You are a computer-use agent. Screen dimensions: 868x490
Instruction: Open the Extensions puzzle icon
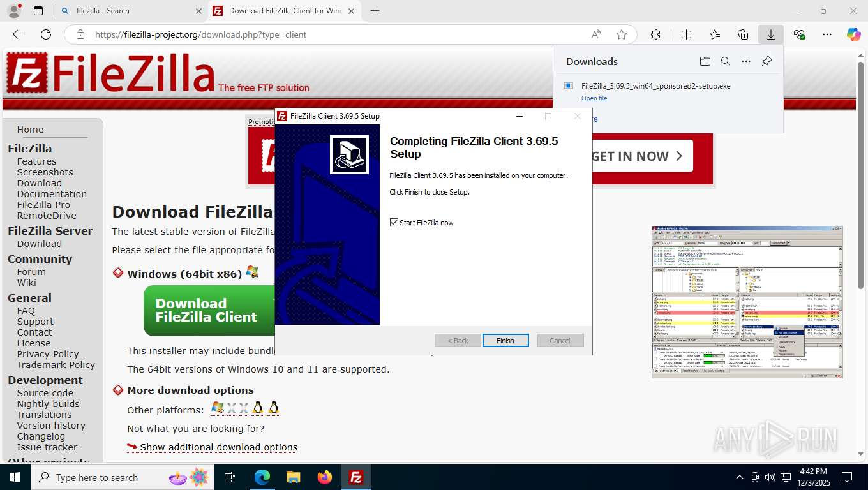pos(655,34)
